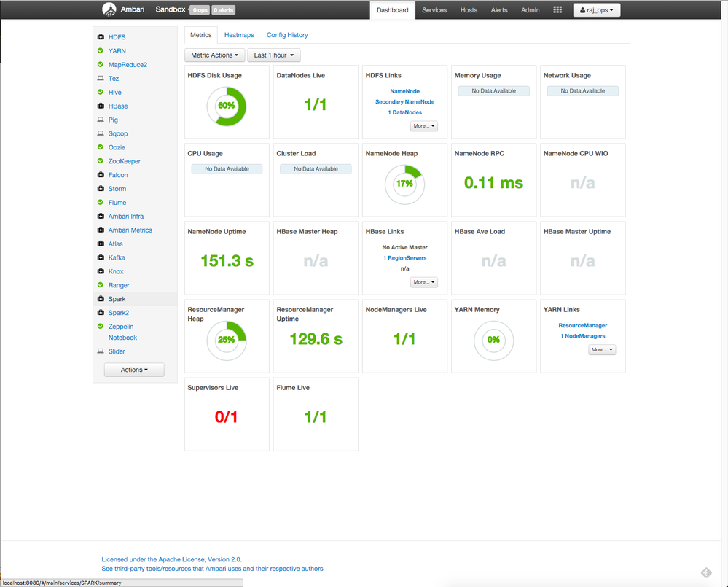Click the green status icon next to Ranger
Screen dimensions: 728x587
(101, 285)
